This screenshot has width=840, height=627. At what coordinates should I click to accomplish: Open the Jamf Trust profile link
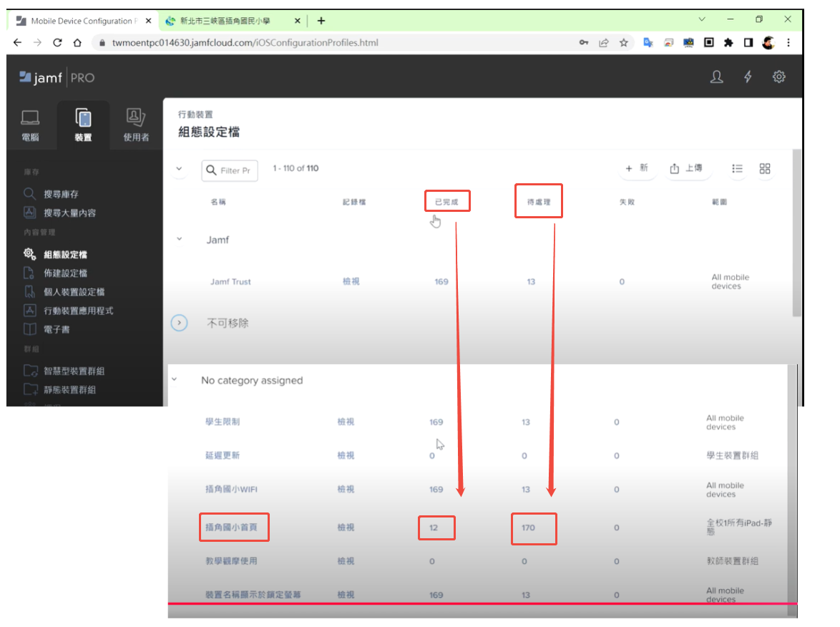[x=230, y=282]
